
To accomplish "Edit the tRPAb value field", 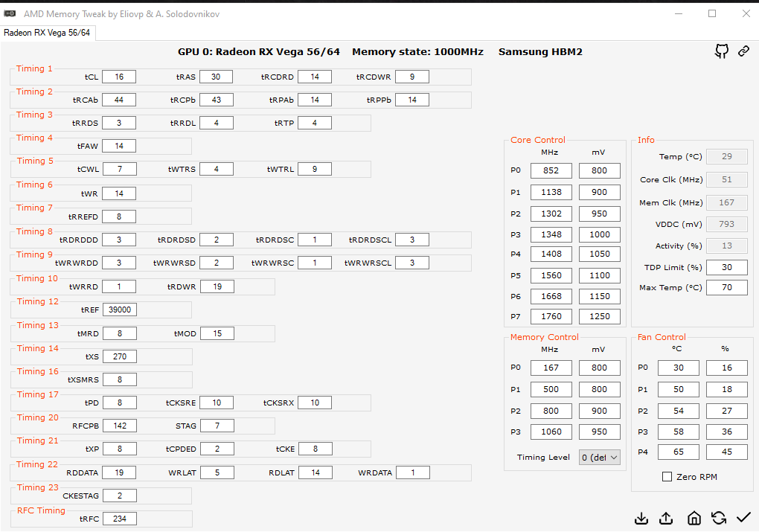I will [315, 100].
